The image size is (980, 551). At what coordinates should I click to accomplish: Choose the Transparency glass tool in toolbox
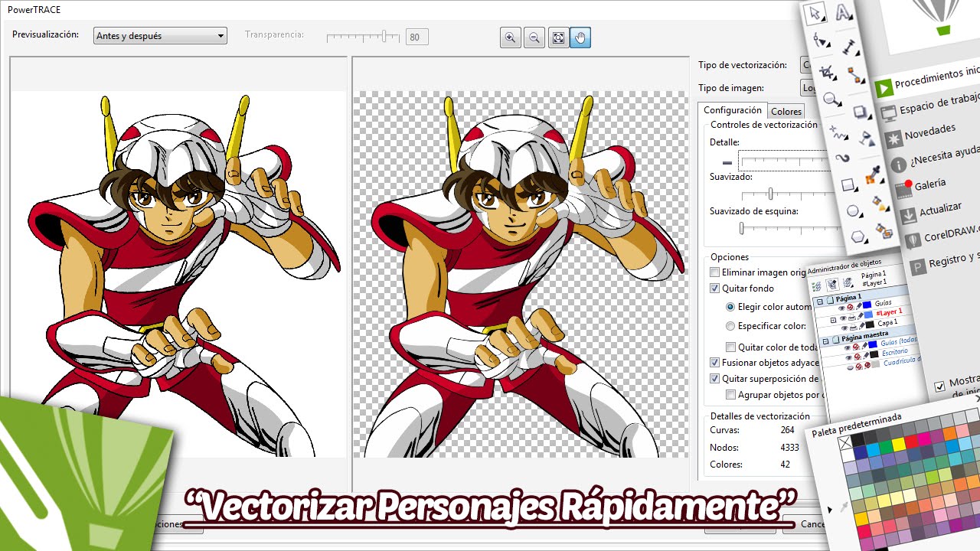866,139
